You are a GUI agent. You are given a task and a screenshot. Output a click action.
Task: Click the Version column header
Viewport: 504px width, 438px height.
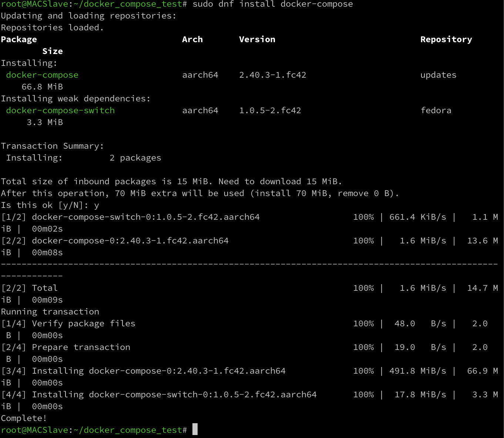[257, 39]
